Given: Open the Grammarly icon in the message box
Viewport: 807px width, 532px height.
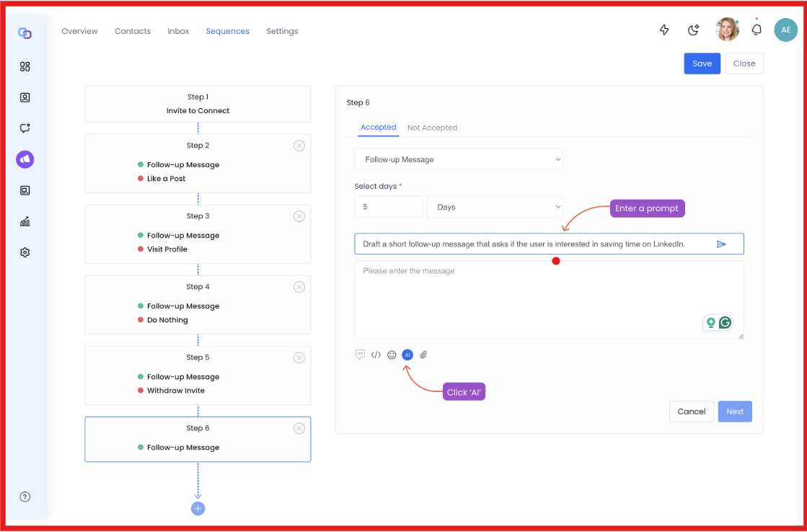Looking at the screenshot, I should tap(725, 322).
